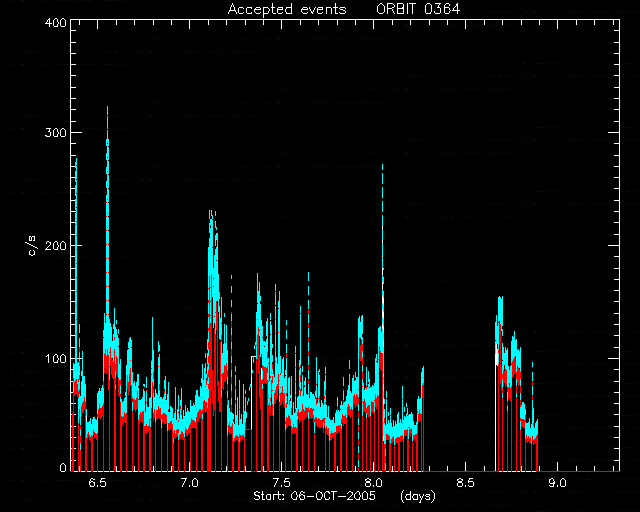640x512 pixels.
Task: Click the 6.5 x-axis tick label
Action: click(97, 483)
